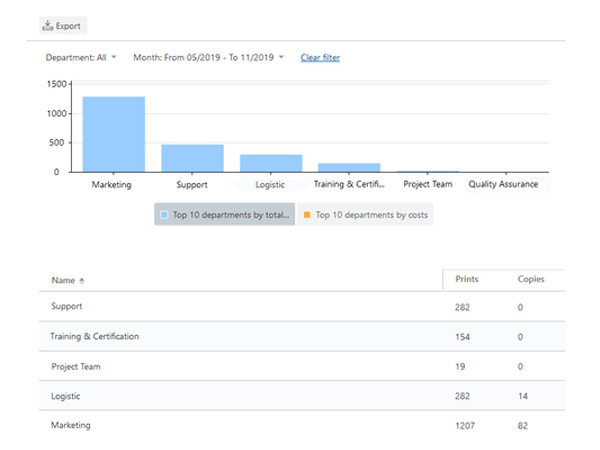Click the blue legend color square

[164, 215]
